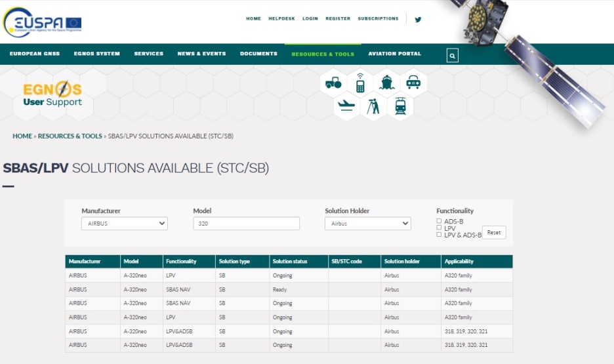614x364 pixels.
Task: Select the car road icon
Action: pyautogui.click(x=413, y=83)
